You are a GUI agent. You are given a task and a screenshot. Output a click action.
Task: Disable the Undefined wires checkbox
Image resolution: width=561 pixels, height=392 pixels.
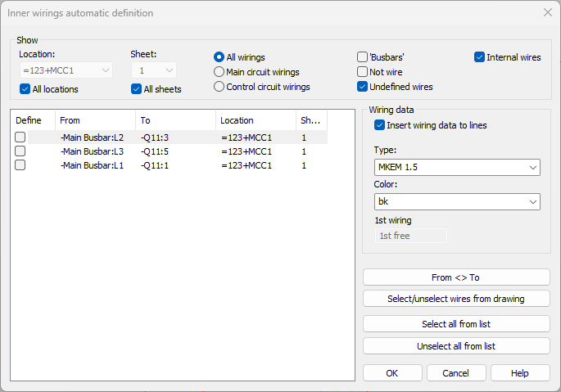[363, 87]
